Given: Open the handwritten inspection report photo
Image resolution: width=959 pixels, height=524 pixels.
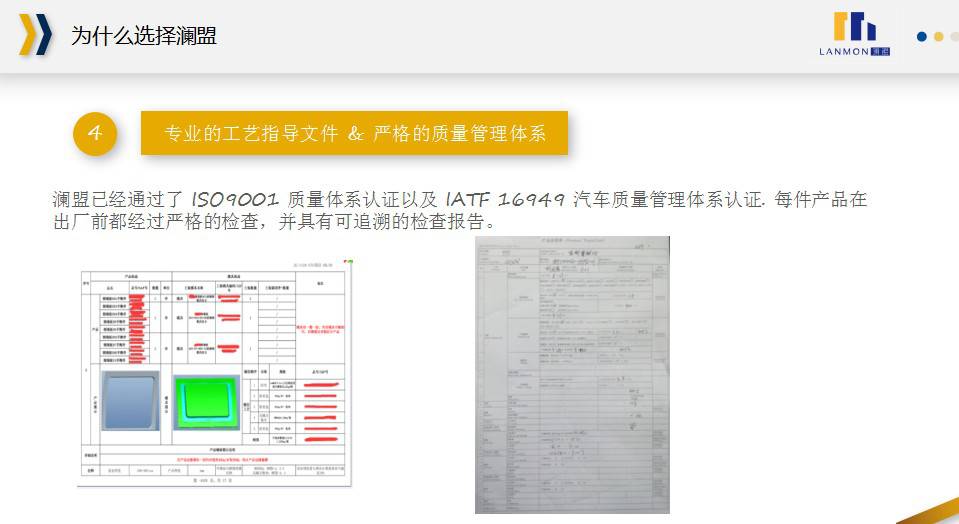Looking at the screenshot, I should [x=571, y=375].
